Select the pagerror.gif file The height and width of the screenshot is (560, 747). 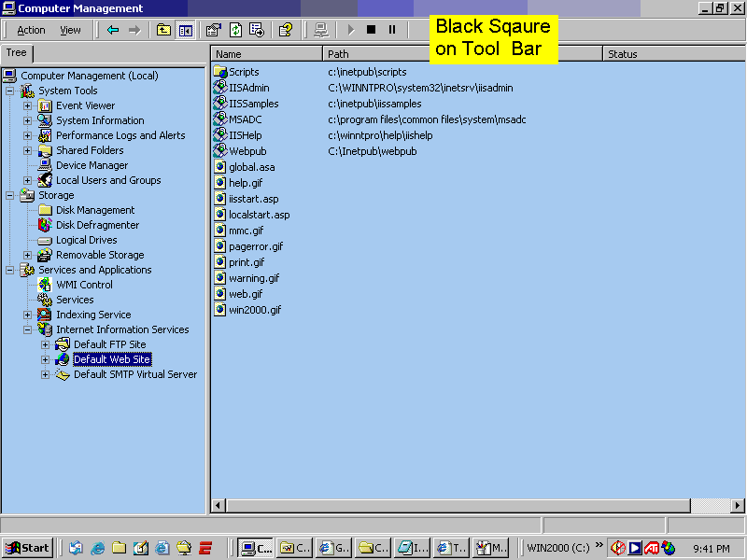[x=256, y=246]
